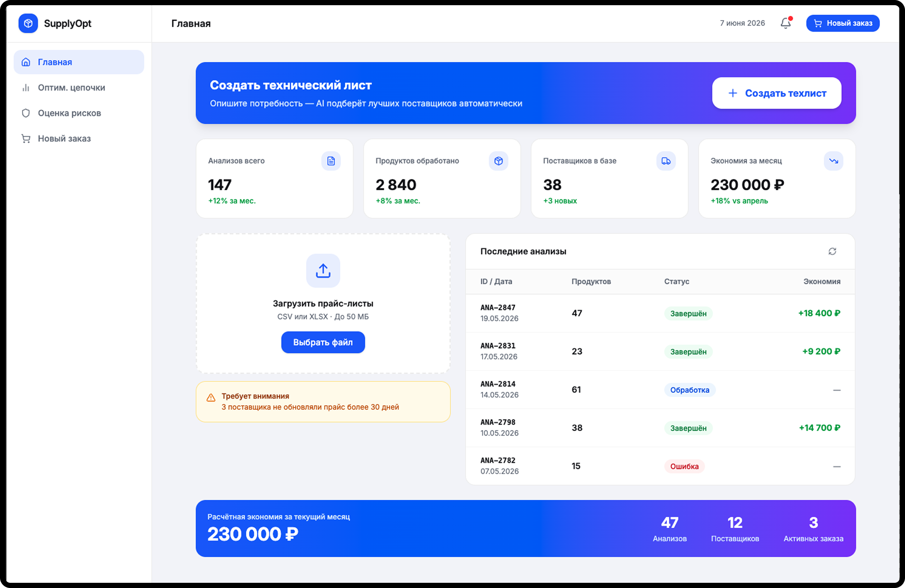The image size is (905, 588).
Task: Click the cart icon beside sidebar Новый заказ
Action: (26, 138)
